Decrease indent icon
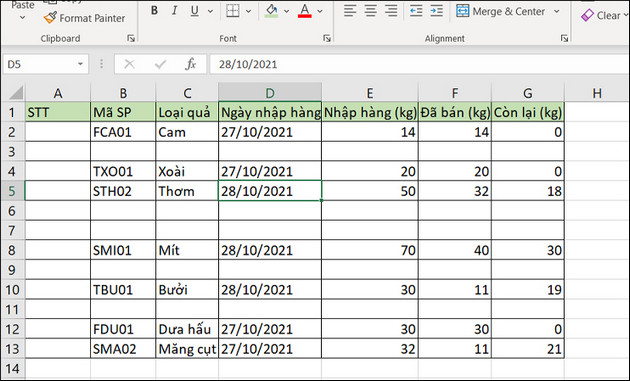The image size is (630, 381). (x=416, y=11)
